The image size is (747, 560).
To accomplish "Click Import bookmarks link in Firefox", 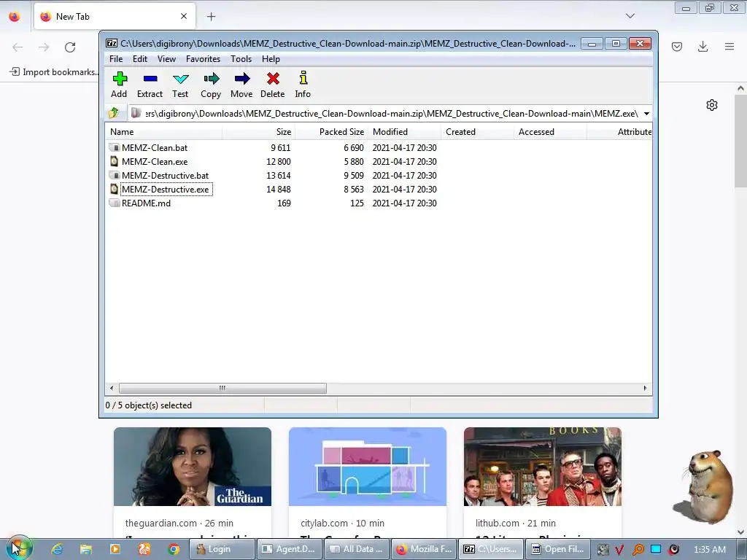I will point(55,72).
